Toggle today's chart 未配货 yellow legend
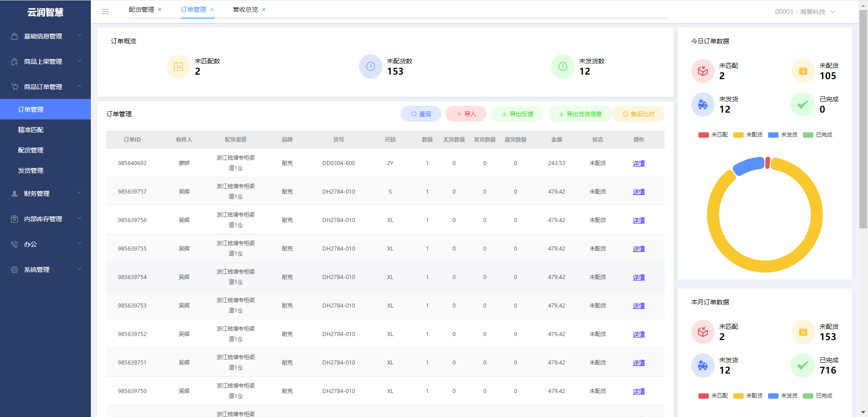Image resolution: width=868 pixels, height=417 pixels. point(748,135)
